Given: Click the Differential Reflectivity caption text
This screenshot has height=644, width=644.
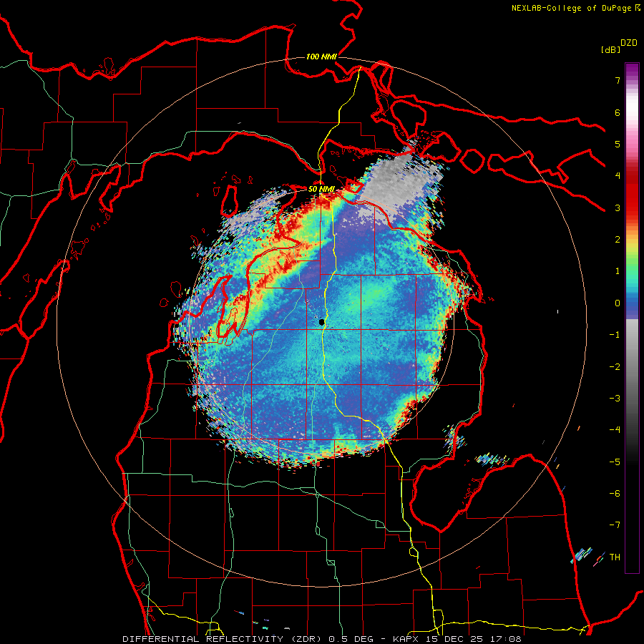Looking at the screenshot, I should coord(322,639).
